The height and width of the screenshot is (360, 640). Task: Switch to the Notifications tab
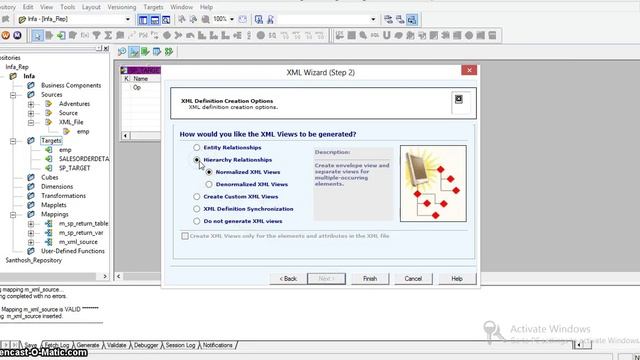tap(218, 345)
